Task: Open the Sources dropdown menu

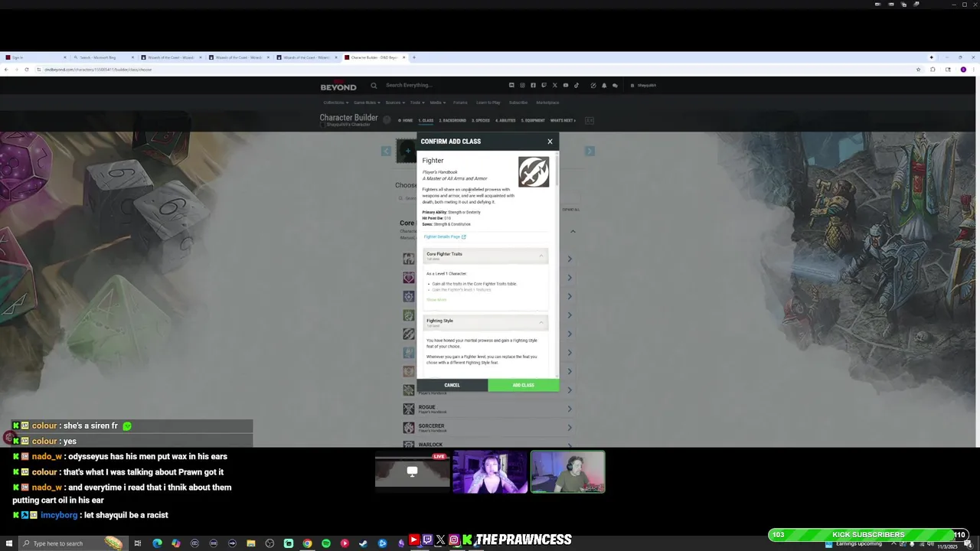Action: (395, 103)
